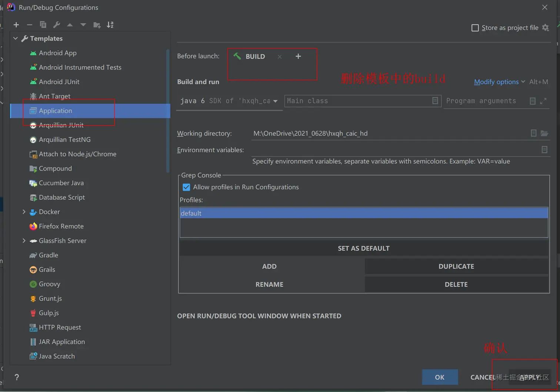
Task: Move configuration down with the arrow
Action: pos(83,25)
